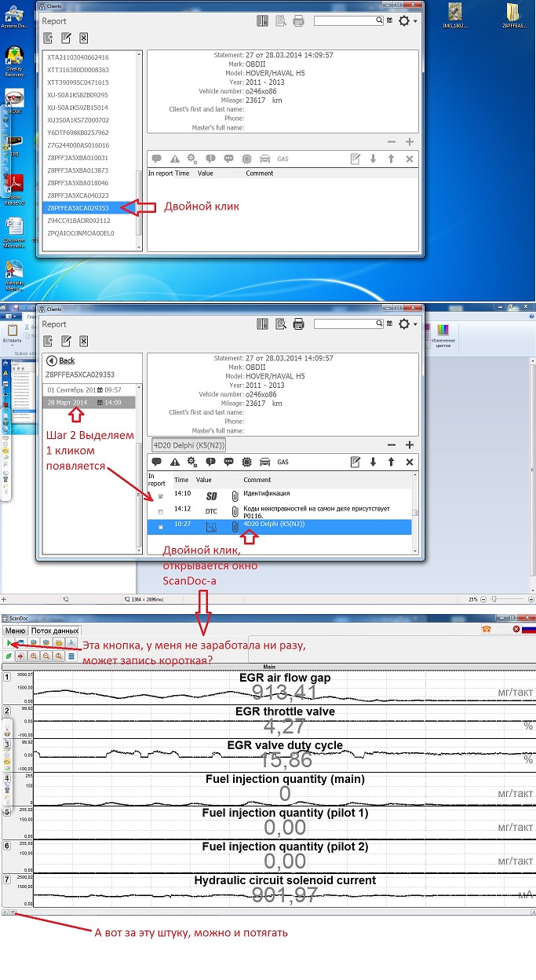The height and width of the screenshot is (980, 536).
Task: Click the car icon in lower report toolbar
Action: [264, 462]
